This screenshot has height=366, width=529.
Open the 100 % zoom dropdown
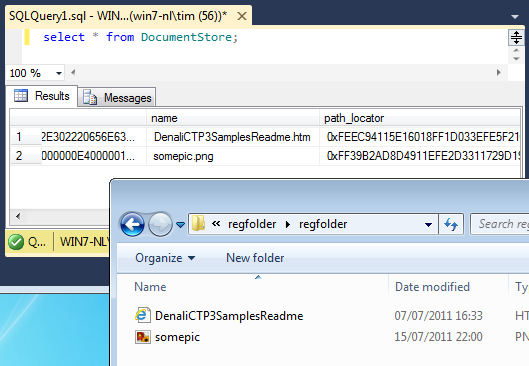click(x=59, y=73)
